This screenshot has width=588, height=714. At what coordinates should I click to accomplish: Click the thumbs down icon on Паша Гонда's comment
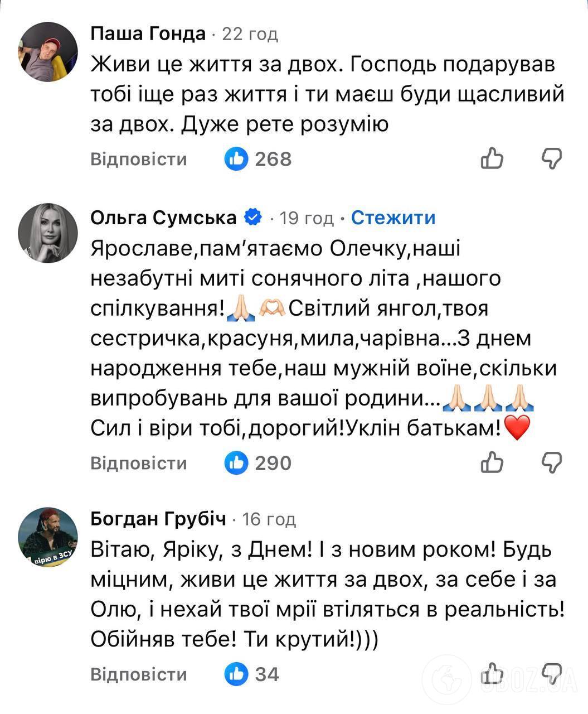(551, 158)
